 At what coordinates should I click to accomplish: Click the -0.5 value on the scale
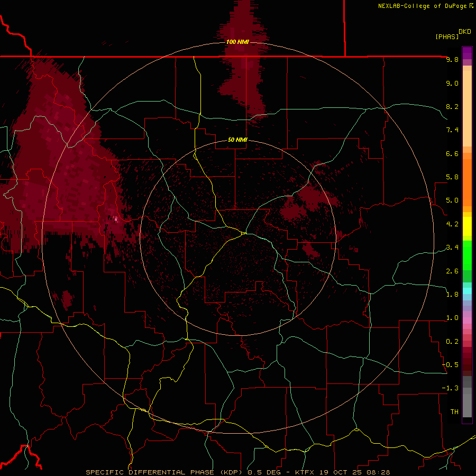[451, 365]
